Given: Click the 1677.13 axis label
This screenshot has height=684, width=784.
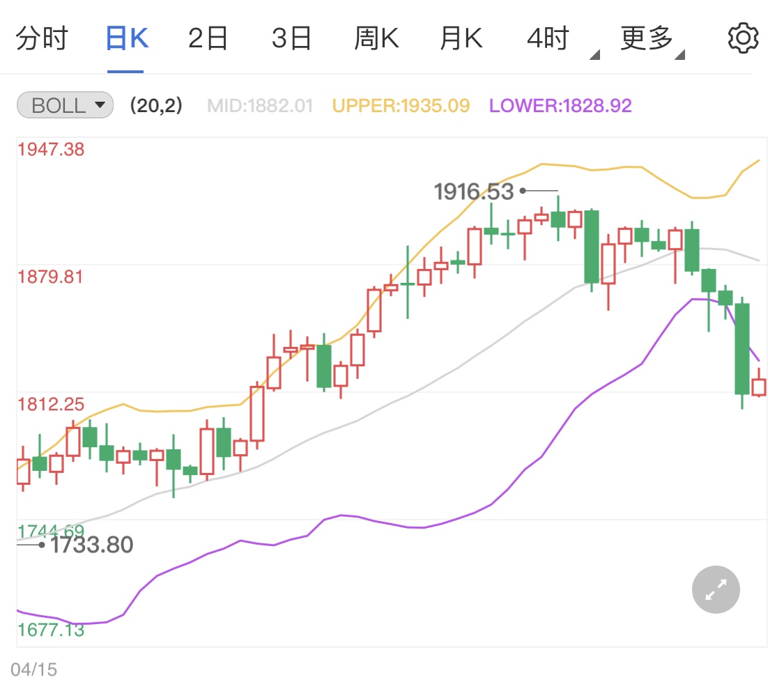Looking at the screenshot, I should point(51,630).
